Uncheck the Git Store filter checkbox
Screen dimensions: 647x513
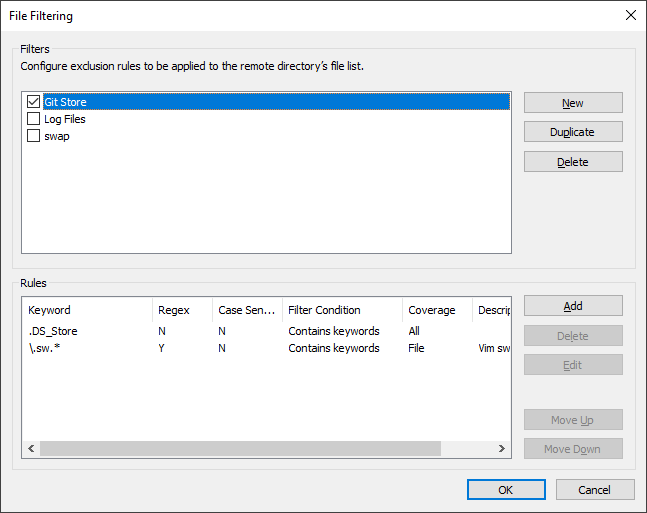pyautogui.click(x=33, y=102)
